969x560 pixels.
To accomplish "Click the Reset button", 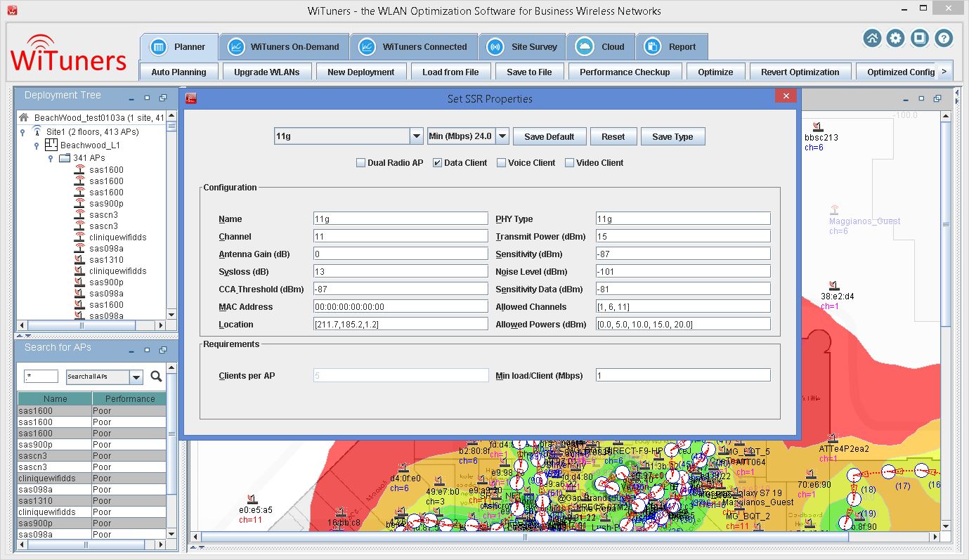I will coord(613,136).
